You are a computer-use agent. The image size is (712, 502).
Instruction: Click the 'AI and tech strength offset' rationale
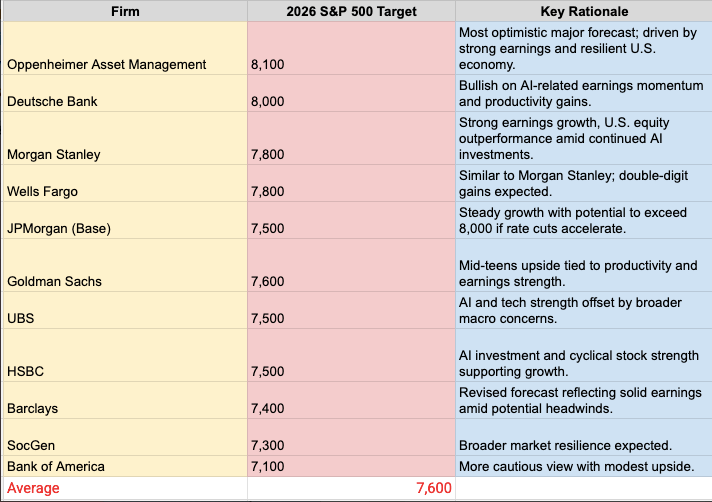click(584, 310)
